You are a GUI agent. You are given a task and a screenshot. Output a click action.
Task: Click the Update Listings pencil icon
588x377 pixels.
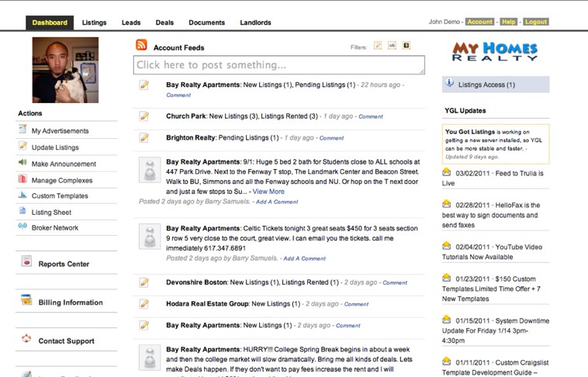tap(22, 146)
